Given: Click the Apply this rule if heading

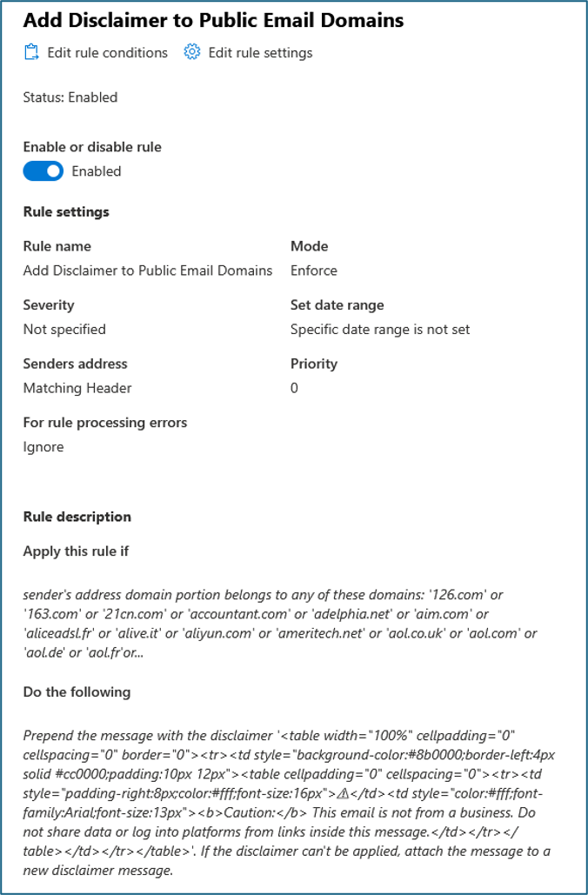Looking at the screenshot, I should tap(76, 551).
